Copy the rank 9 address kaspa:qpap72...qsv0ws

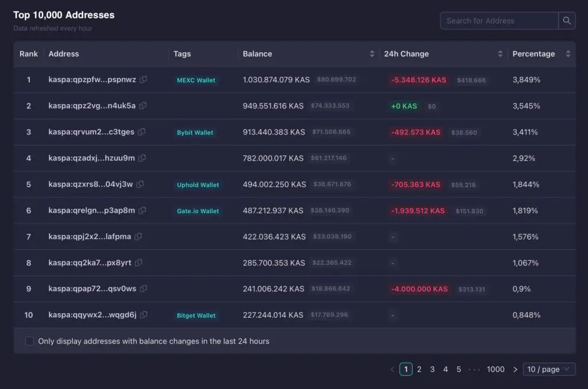(x=144, y=289)
